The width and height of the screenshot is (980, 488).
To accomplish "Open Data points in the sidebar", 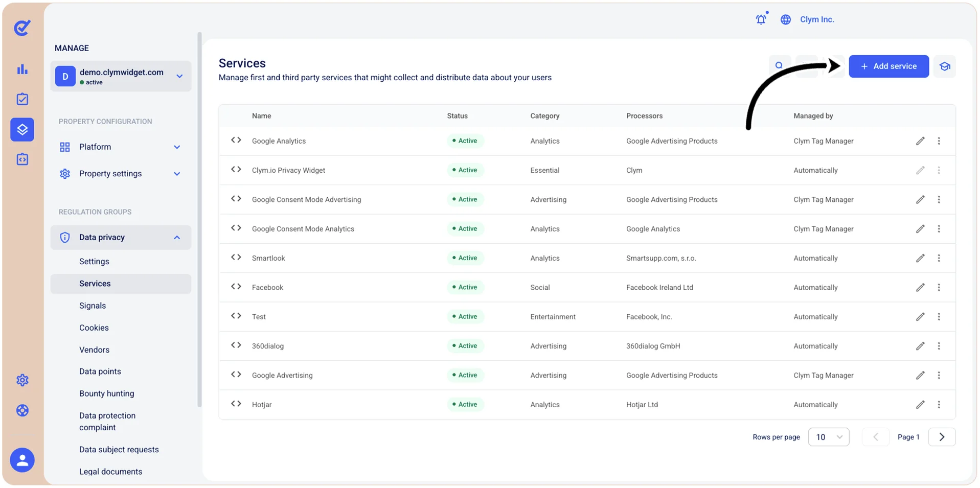I will point(100,371).
